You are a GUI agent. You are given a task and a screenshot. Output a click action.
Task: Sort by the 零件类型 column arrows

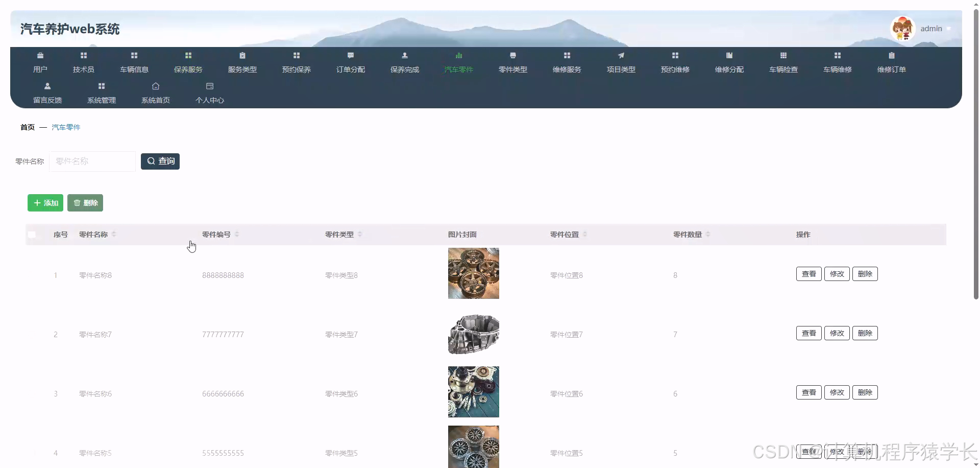360,234
